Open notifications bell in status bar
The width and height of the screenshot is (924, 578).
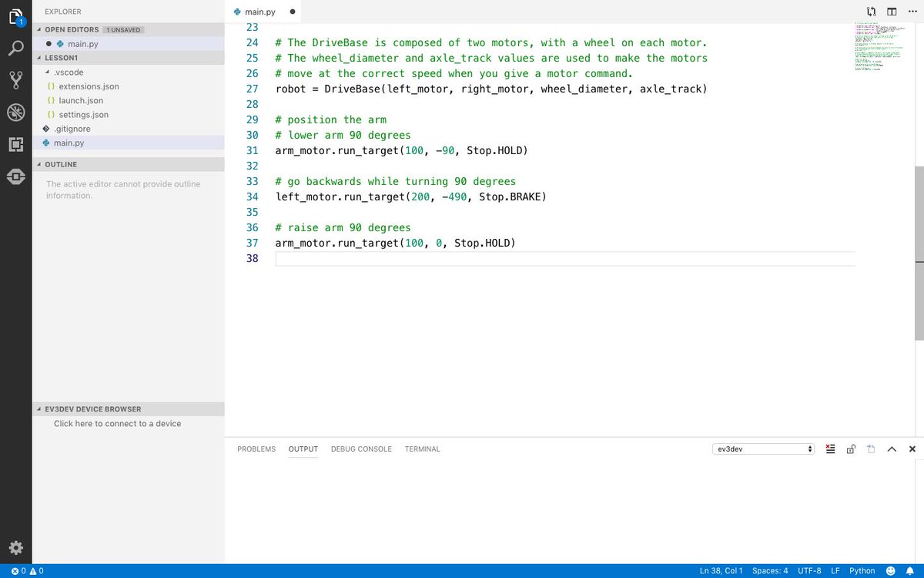pyautogui.click(x=910, y=571)
